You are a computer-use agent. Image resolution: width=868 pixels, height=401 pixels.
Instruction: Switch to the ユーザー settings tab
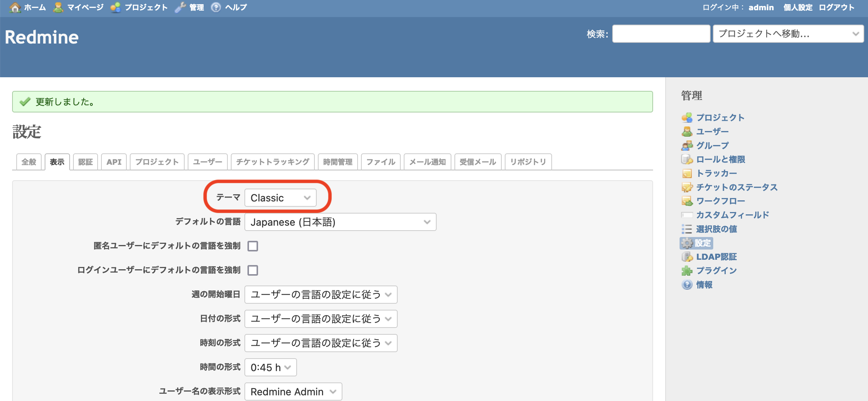coord(208,162)
